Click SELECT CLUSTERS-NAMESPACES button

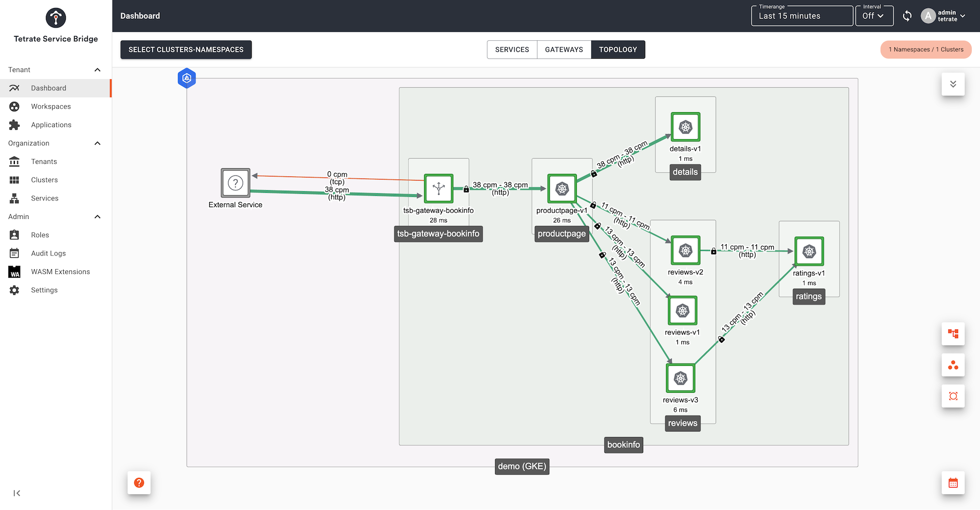186,49
